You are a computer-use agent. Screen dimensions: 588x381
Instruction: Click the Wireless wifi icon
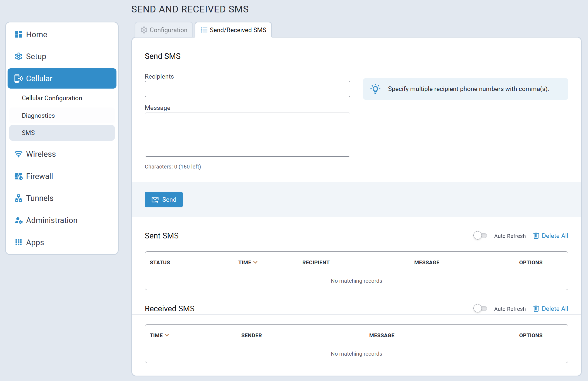(x=18, y=154)
